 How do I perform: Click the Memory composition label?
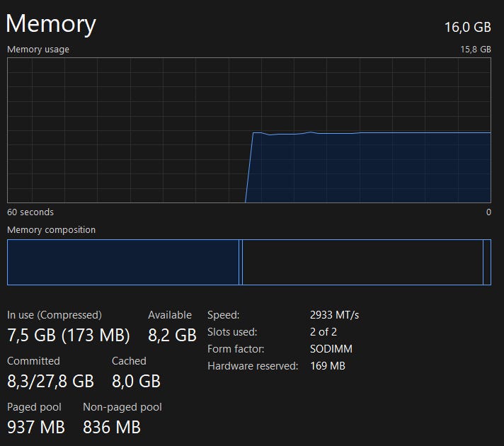pos(51,229)
